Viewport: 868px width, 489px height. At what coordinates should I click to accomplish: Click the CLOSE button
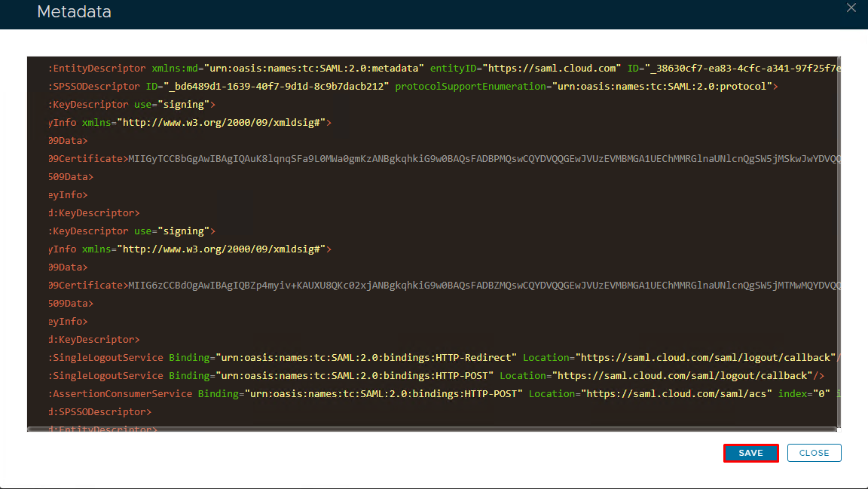(814, 453)
